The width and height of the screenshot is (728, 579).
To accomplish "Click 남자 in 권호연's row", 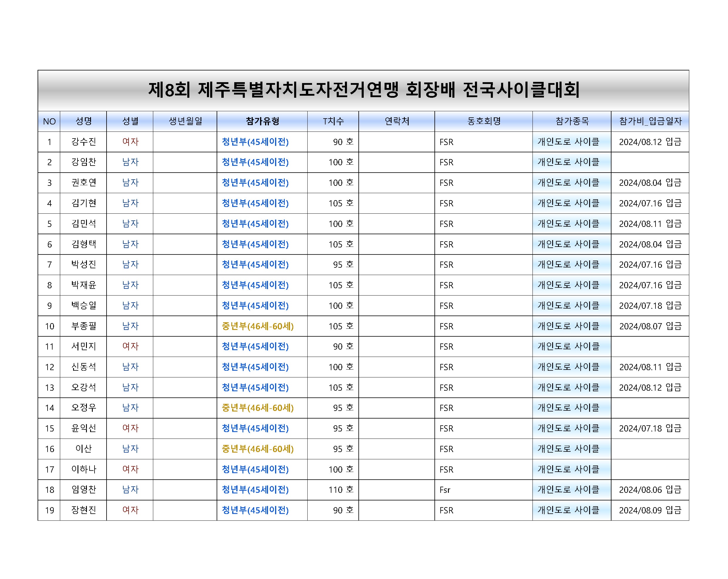I will tap(130, 183).
